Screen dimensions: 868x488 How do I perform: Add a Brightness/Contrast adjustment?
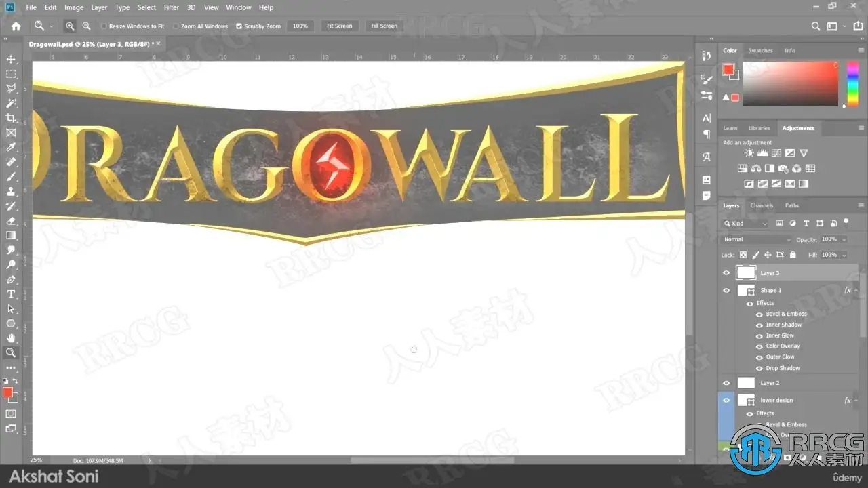(749, 154)
